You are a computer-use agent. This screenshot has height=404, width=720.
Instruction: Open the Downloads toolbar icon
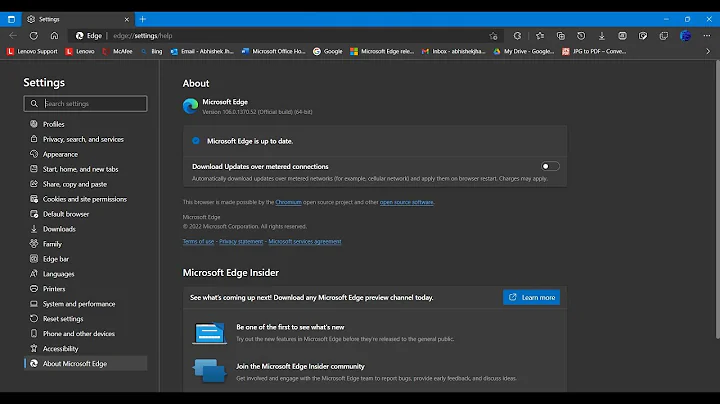pyautogui.click(x=602, y=36)
